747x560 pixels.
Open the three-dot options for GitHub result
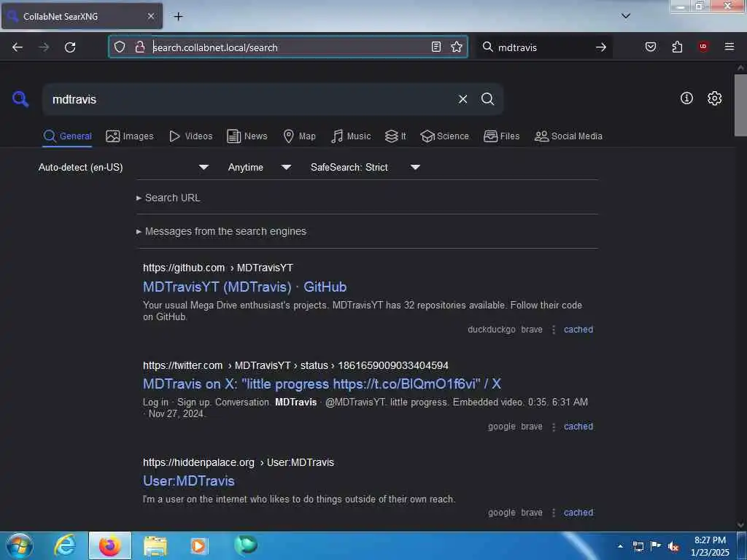[554, 330]
